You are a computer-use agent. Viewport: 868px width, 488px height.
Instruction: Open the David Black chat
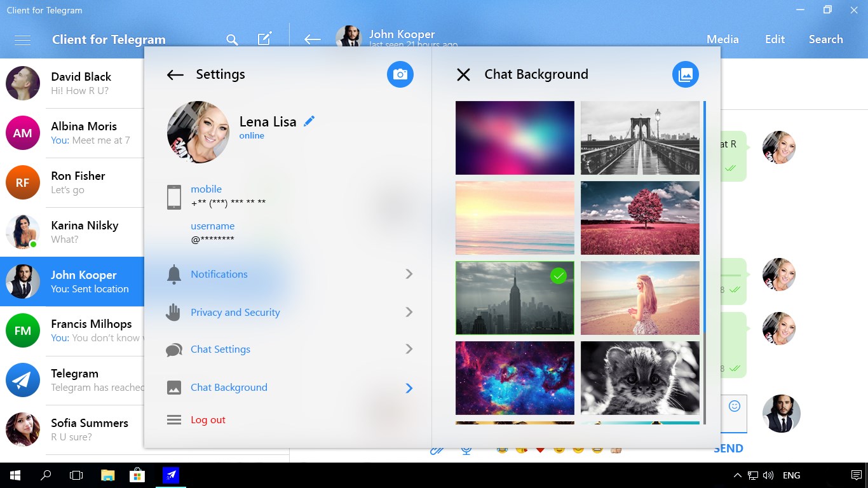point(72,83)
